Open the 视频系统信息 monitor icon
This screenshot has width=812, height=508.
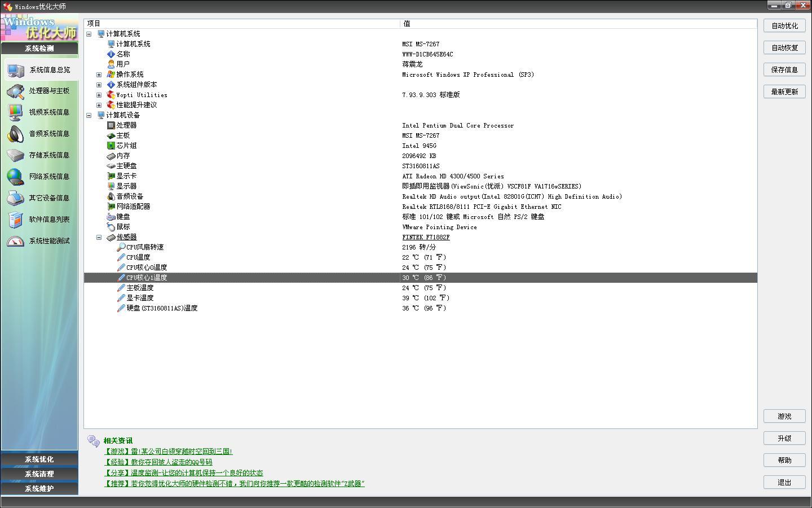coord(15,112)
